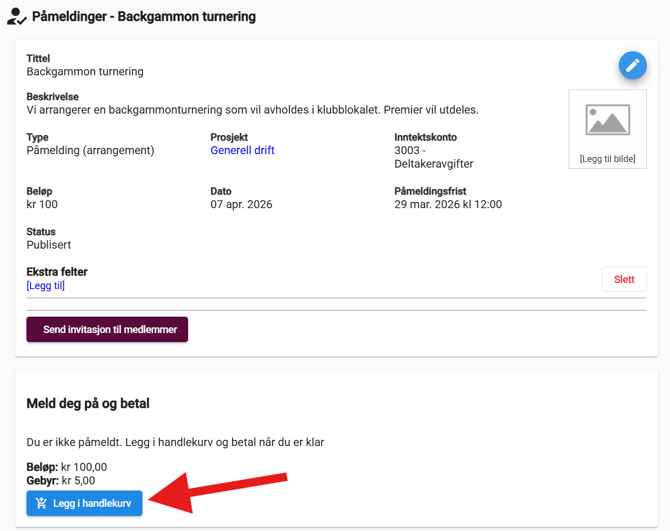Click the Publisert status value
The height and width of the screenshot is (531, 670).
[49, 245]
